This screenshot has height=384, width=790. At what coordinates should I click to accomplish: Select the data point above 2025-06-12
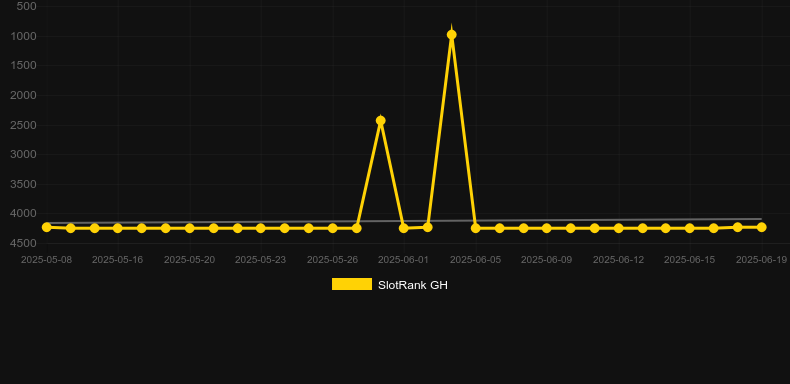click(618, 228)
